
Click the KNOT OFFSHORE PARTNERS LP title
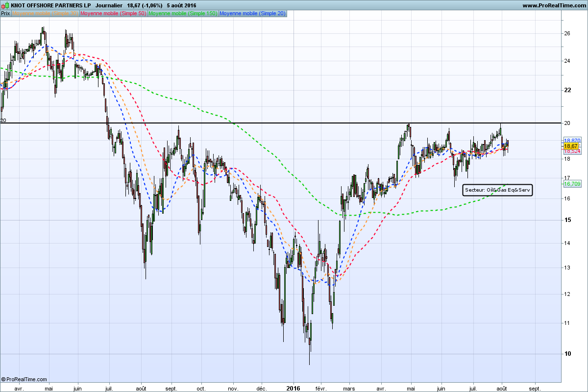pyautogui.click(x=50, y=5)
